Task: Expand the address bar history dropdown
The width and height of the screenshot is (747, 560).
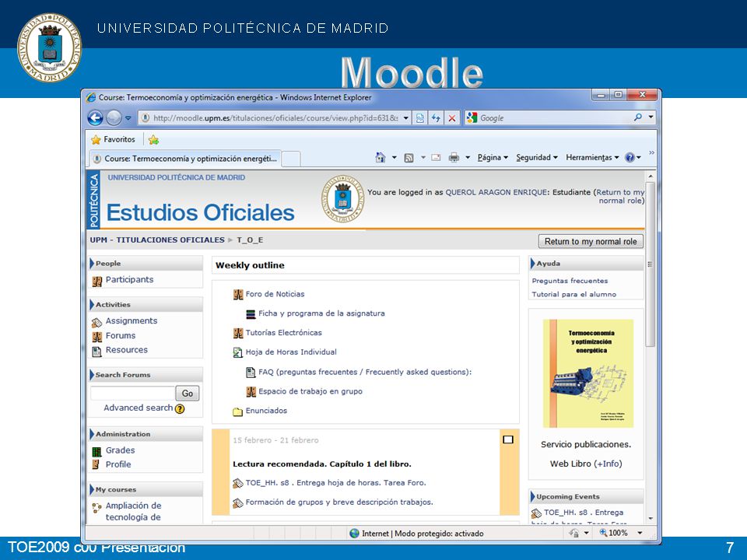Action: click(406, 118)
